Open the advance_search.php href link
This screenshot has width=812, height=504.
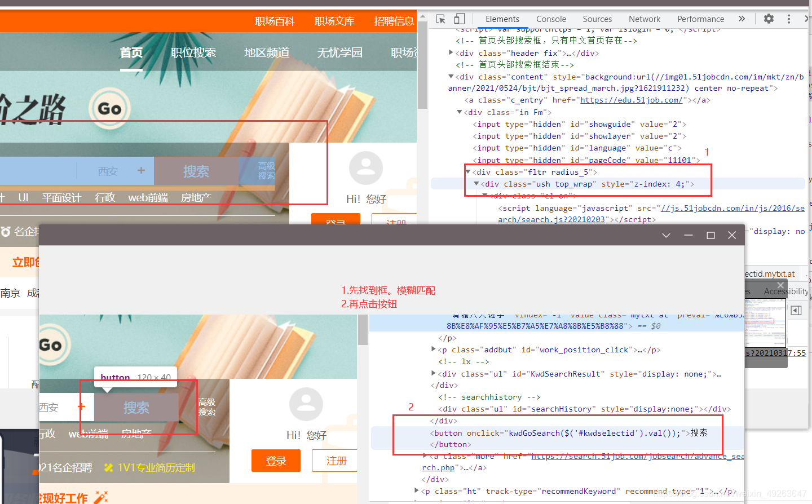pyautogui.click(x=583, y=462)
